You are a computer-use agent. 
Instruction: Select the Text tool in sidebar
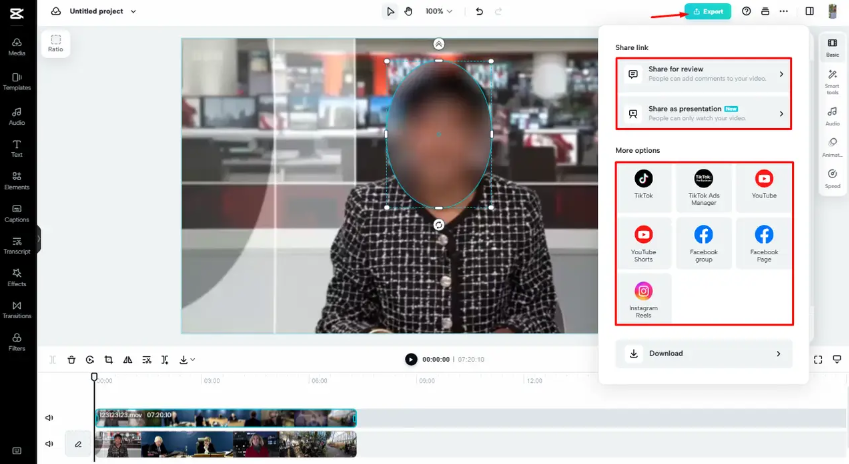click(x=17, y=148)
